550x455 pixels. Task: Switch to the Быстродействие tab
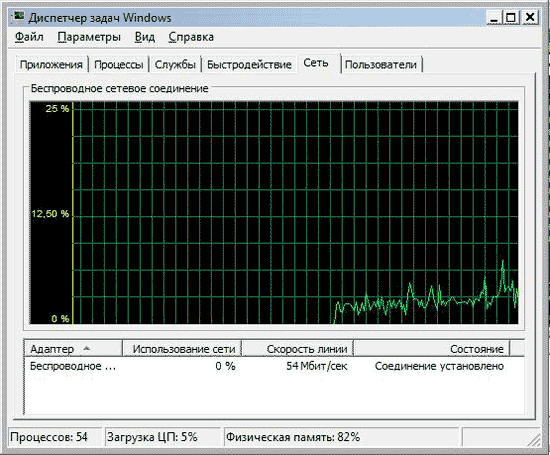point(249,65)
